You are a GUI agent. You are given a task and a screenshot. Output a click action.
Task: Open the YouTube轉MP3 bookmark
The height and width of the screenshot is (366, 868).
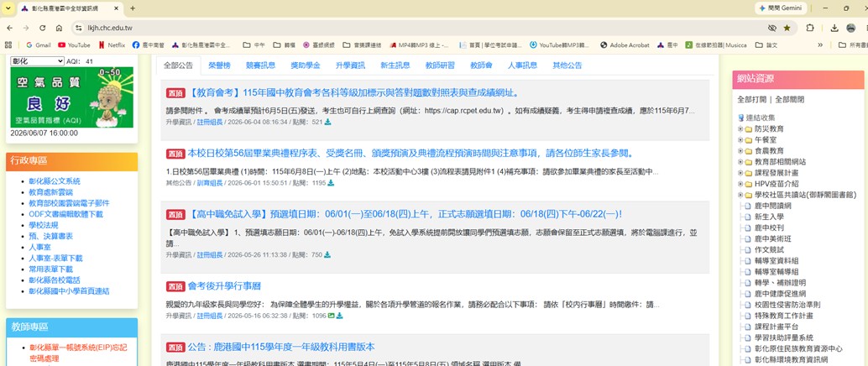pyautogui.click(x=559, y=44)
